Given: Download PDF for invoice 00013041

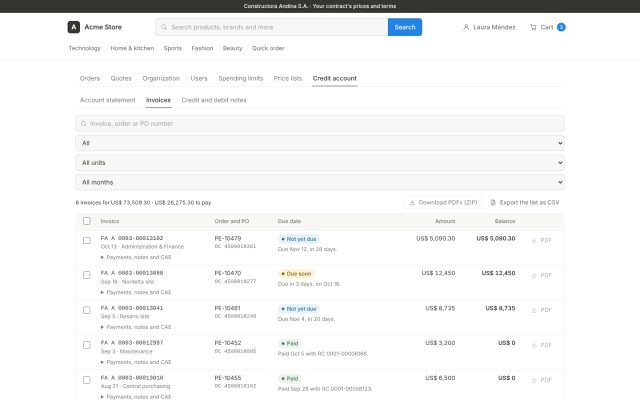Looking at the screenshot, I should (542, 310).
